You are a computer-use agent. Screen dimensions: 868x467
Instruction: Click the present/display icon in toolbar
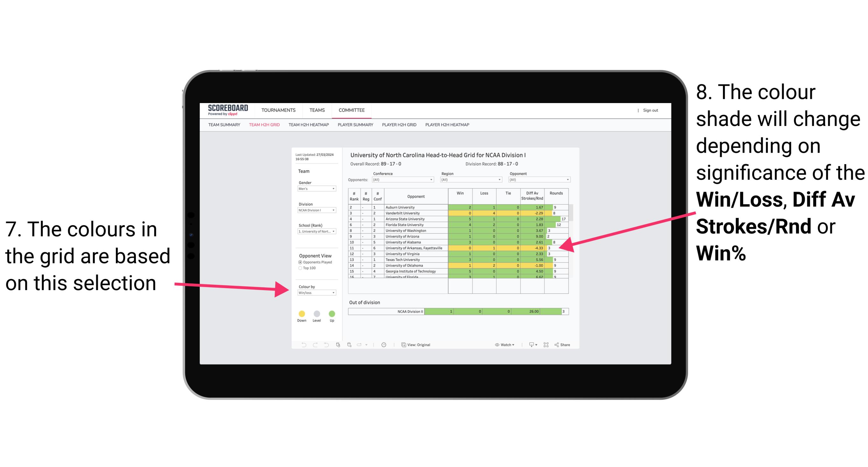[x=530, y=345]
